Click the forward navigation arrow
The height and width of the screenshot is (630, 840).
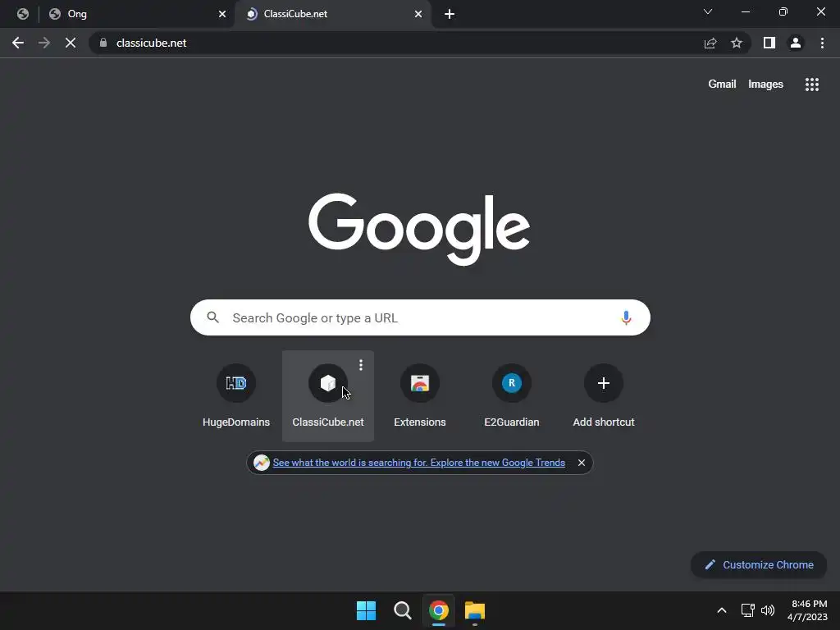click(x=44, y=43)
